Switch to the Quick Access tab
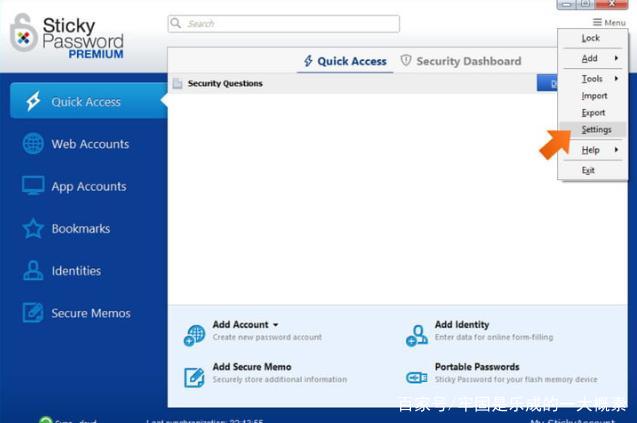Screen dimensions: 637x423 [x=345, y=61]
